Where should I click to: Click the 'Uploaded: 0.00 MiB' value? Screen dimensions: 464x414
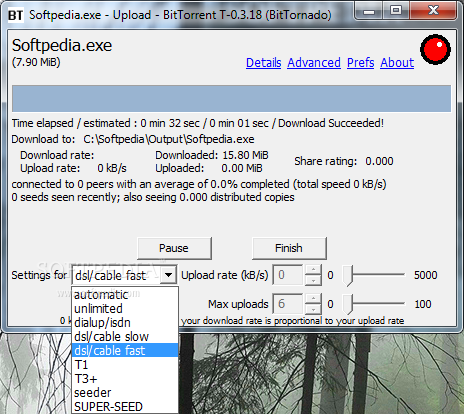209,168
